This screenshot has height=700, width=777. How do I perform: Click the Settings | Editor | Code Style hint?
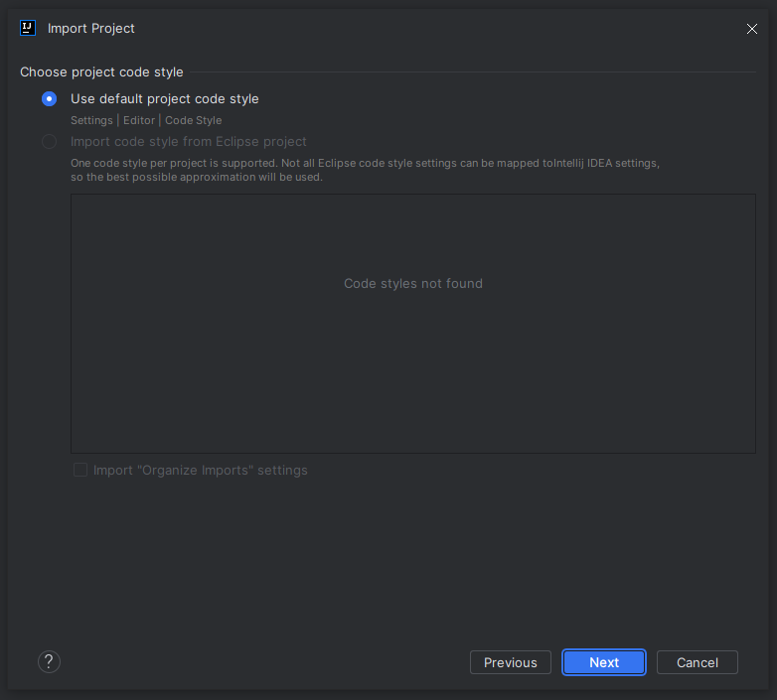coord(146,120)
